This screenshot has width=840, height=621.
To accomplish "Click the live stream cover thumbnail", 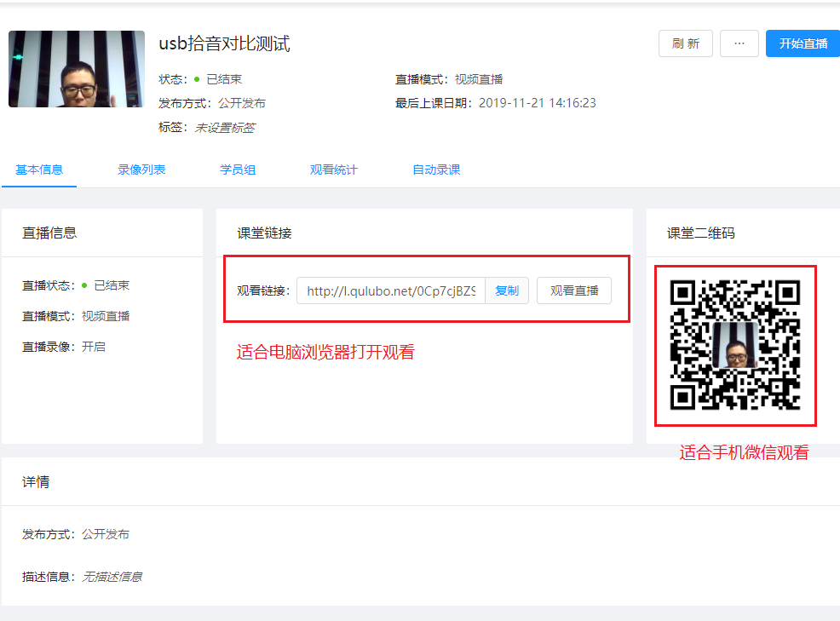I will point(77,69).
